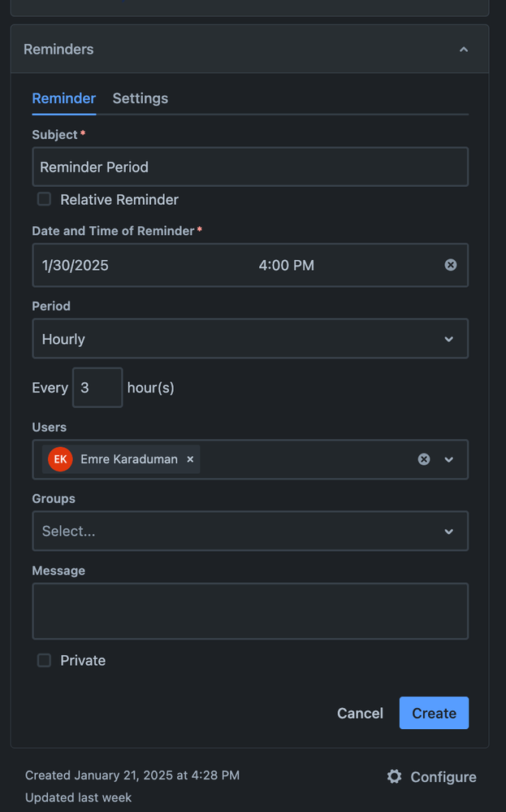
Task: Enable the Relative Reminder checkbox
Action: tap(45, 199)
